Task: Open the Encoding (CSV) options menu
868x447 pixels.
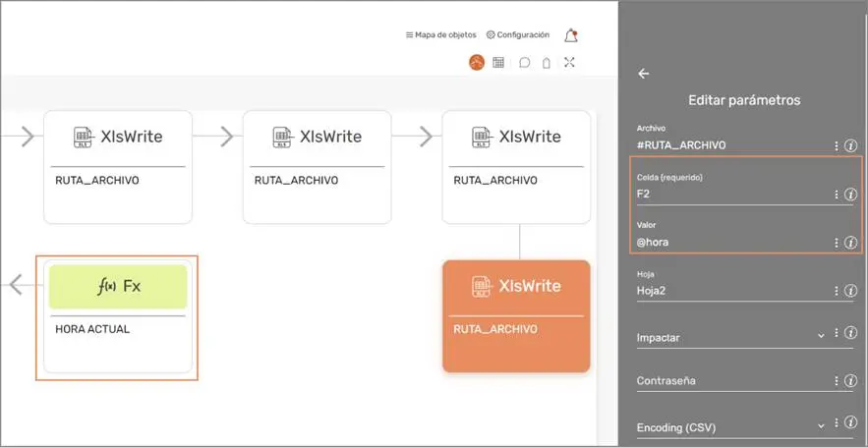Action: pos(837,423)
